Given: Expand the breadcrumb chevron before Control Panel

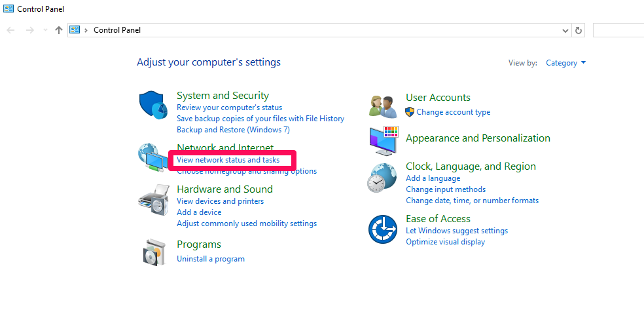Looking at the screenshot, I should pyautogui.click(x=86, y=30).
